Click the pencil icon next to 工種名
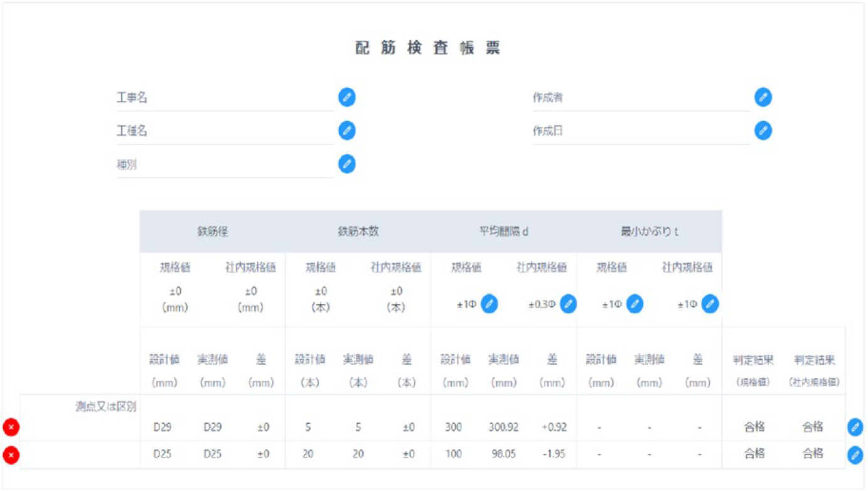 [x=347, y=131]
